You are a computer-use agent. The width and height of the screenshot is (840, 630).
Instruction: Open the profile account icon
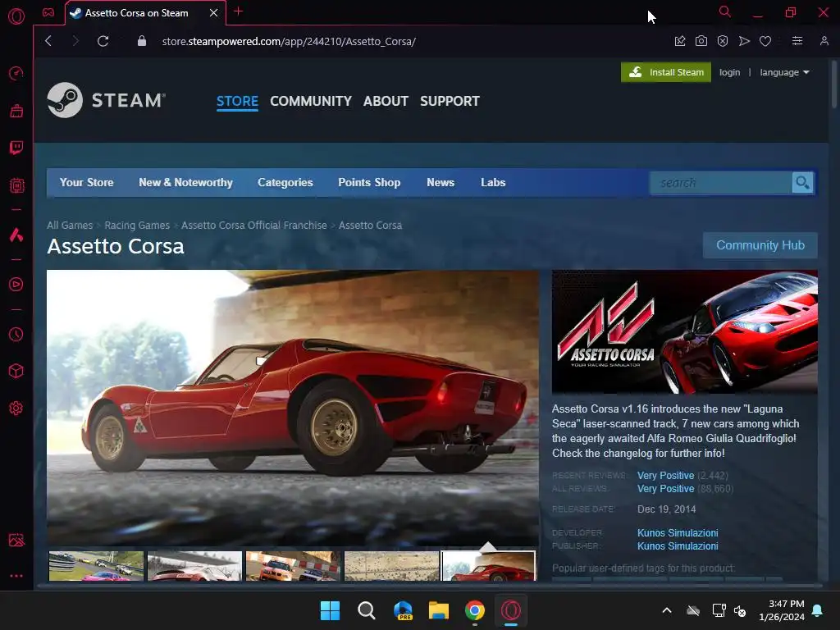(824, 41)
